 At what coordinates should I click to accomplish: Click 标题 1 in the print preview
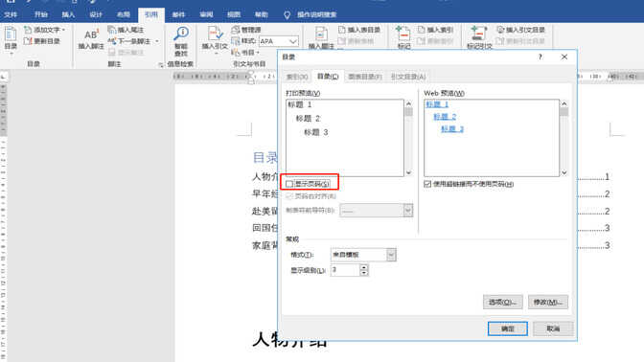click(300, 105)
